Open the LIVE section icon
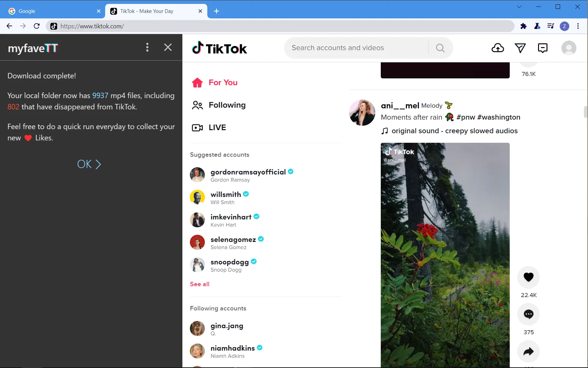 197,127
